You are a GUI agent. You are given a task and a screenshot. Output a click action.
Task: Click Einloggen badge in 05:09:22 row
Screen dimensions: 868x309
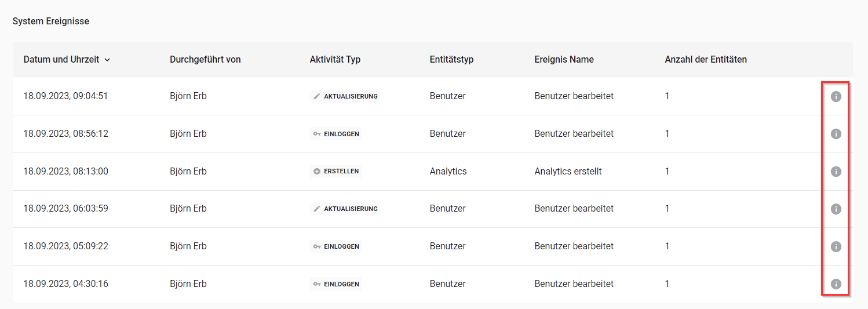(x=336, y=246)
